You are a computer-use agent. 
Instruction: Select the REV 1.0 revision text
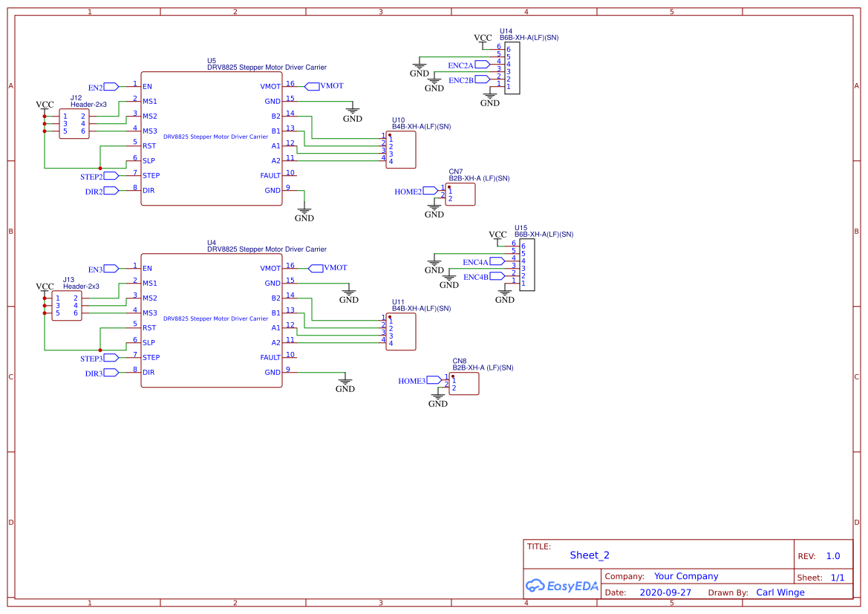(832, 555)
